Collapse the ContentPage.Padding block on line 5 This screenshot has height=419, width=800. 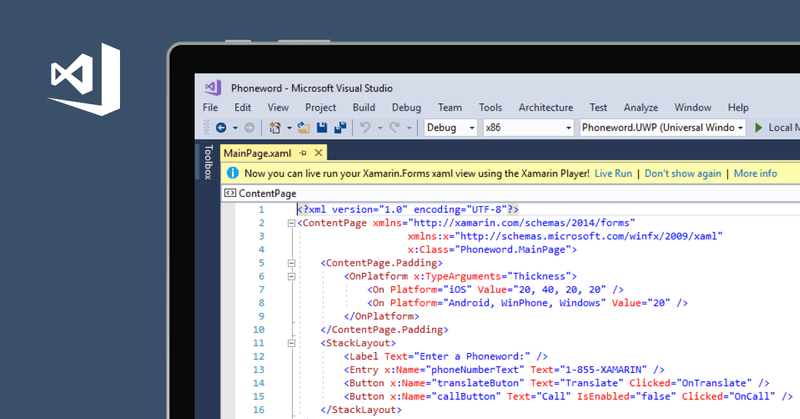291,263
